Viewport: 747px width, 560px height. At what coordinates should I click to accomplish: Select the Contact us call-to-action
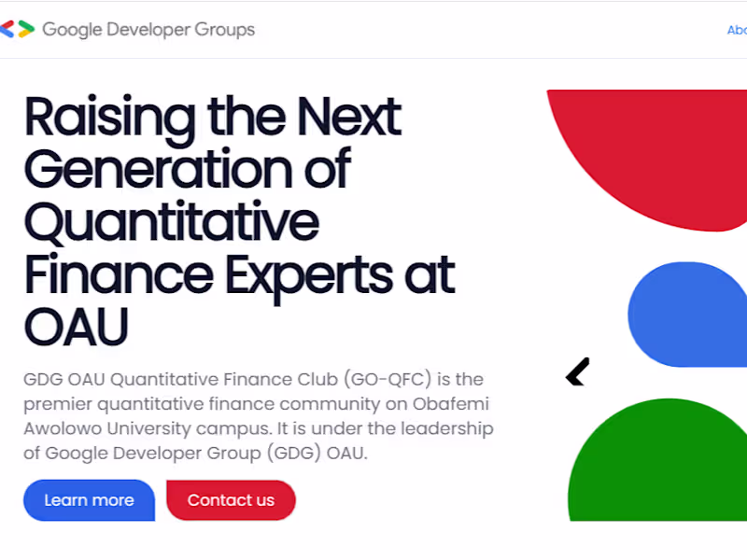pyautogui.click(x=231, y=500)
